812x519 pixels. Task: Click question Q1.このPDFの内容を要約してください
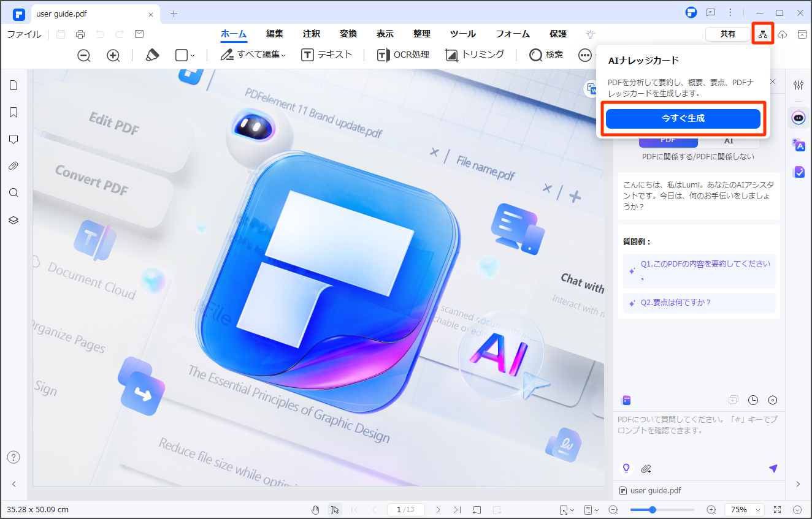click(x=699, y=270)
